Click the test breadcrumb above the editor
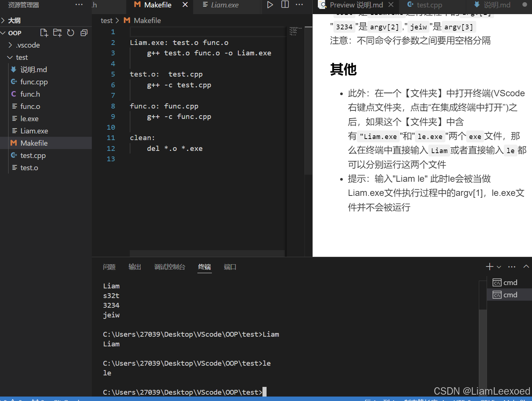 coord(106,20)
